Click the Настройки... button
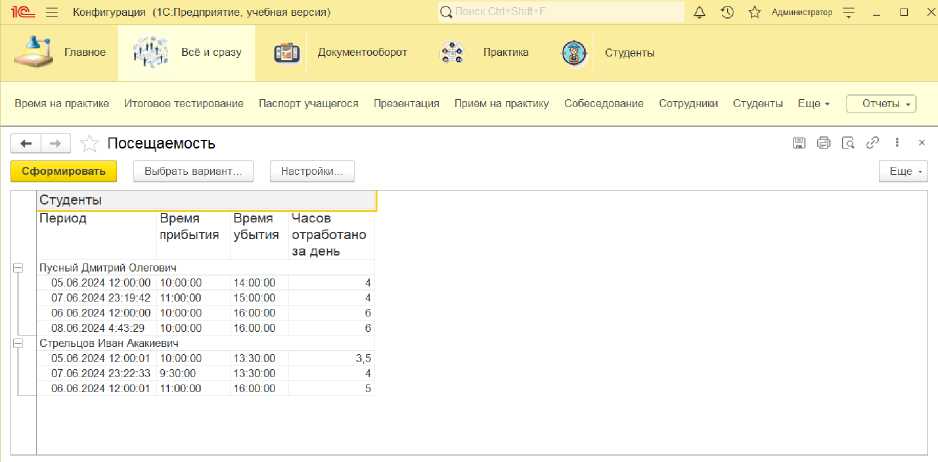 coord(312,171)
